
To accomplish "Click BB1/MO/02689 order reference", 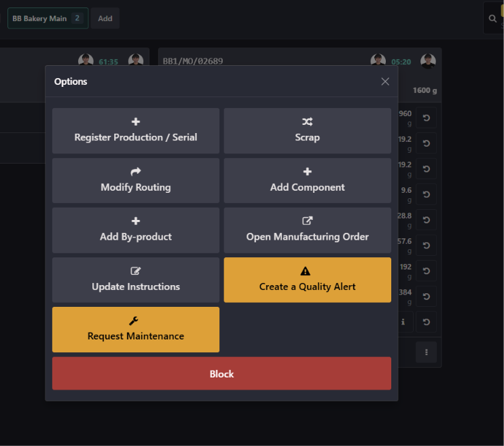I will (193, 61).
